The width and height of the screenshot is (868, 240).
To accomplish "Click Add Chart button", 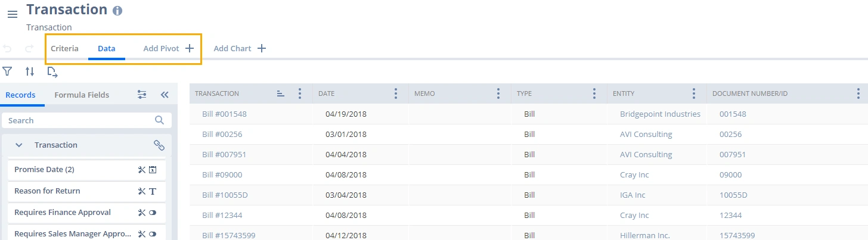I will (240, 49).
